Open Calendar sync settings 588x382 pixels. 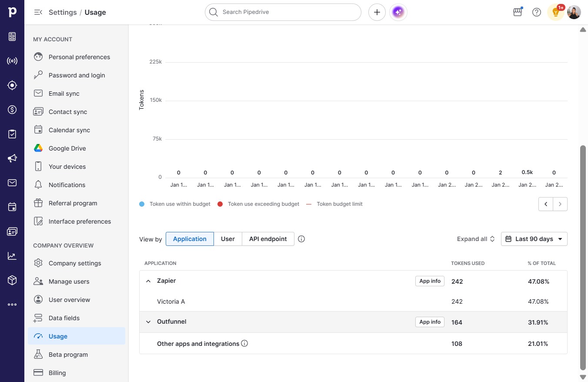77,130
